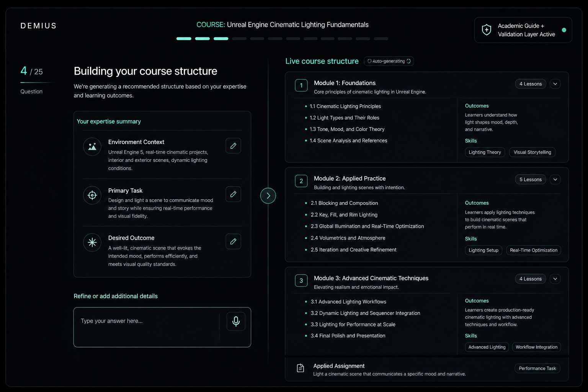Click the 'Module 2: Applied Practice' title
This screenshot has height=392, width=588.
click(350, 178)
